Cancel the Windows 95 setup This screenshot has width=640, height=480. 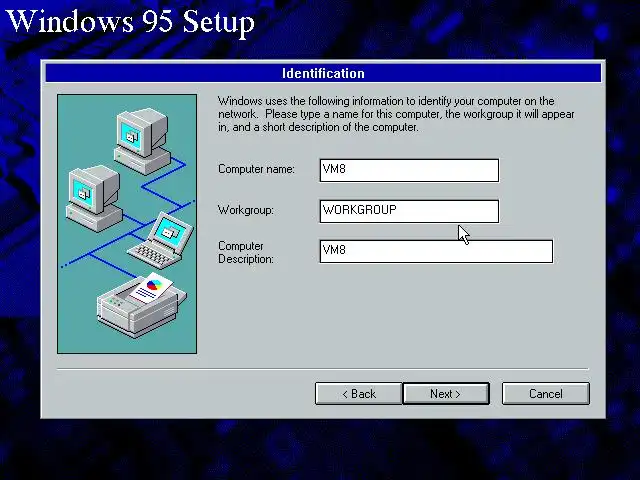click(546, 393)
